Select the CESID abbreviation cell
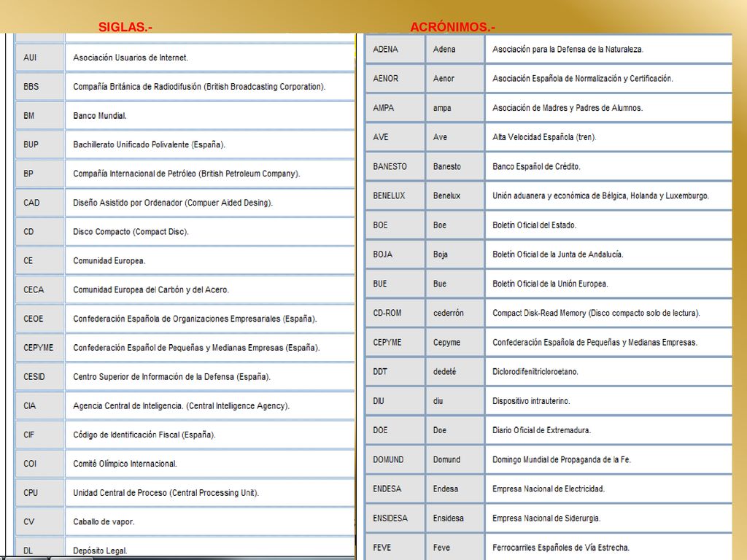Screen dimensions: 747x560 click(39, 377)
